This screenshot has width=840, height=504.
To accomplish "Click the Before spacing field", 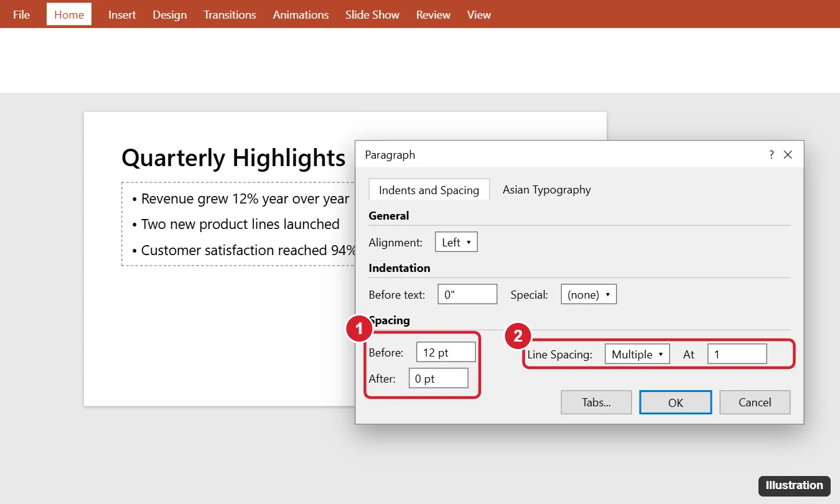I will (446, 352).
